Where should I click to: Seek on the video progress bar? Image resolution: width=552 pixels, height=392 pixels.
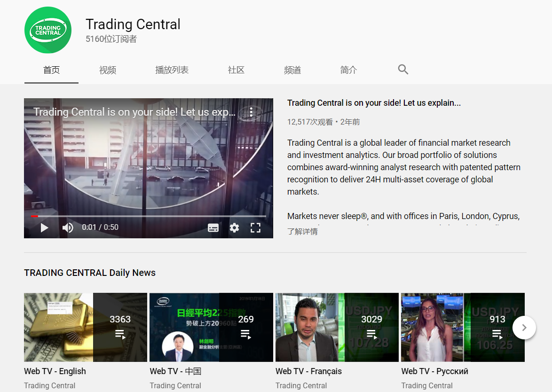149,216
